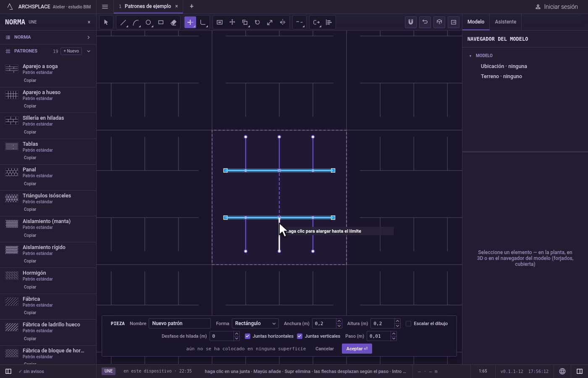Add a new document tab
The height and width of the screenshot is (378, 588).
tap(192, 6)
